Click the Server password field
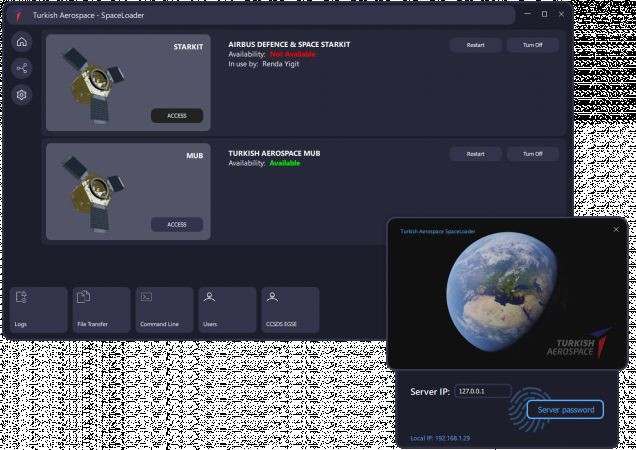Viewport: 636px width, 450px height. (565, 410)
